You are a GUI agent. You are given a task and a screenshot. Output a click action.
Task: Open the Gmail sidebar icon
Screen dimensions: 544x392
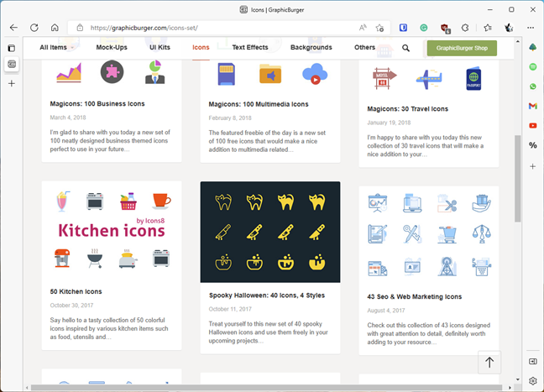pos(533,106)
